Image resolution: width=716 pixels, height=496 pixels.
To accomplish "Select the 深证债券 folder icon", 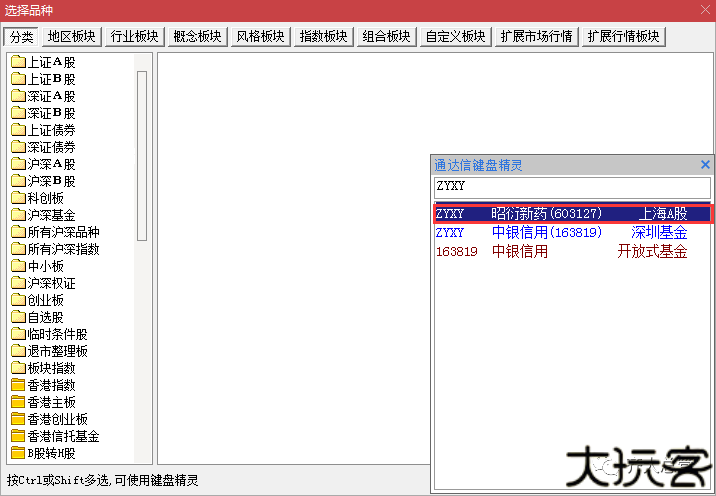I will 18,147.
